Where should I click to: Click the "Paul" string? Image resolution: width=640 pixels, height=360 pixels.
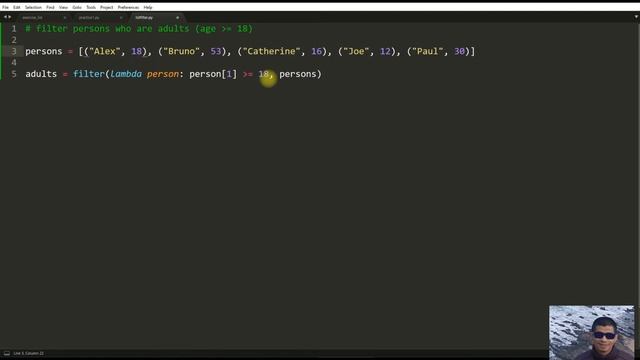click(x=427, y=51)
